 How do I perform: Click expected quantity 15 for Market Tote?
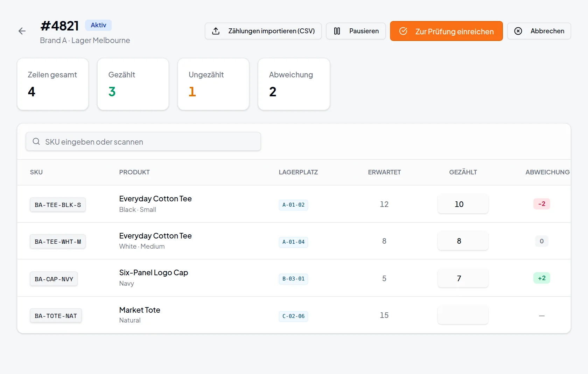384,315
